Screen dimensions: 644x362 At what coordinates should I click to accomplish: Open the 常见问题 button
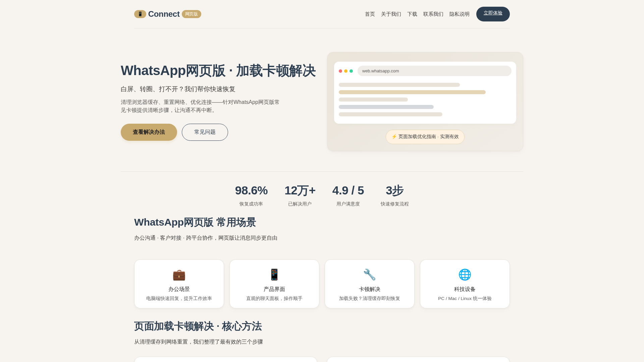coord(205,132)
